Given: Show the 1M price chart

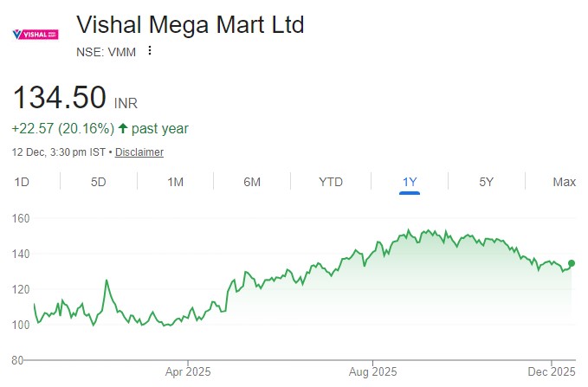Looking at the screenshot, I should point(175,182).
